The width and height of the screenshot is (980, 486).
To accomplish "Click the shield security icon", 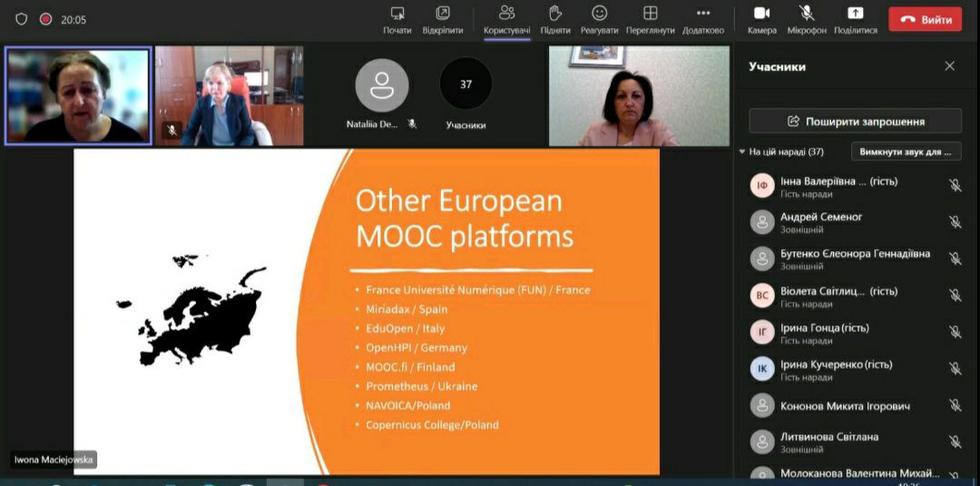I will pos(21,19).
